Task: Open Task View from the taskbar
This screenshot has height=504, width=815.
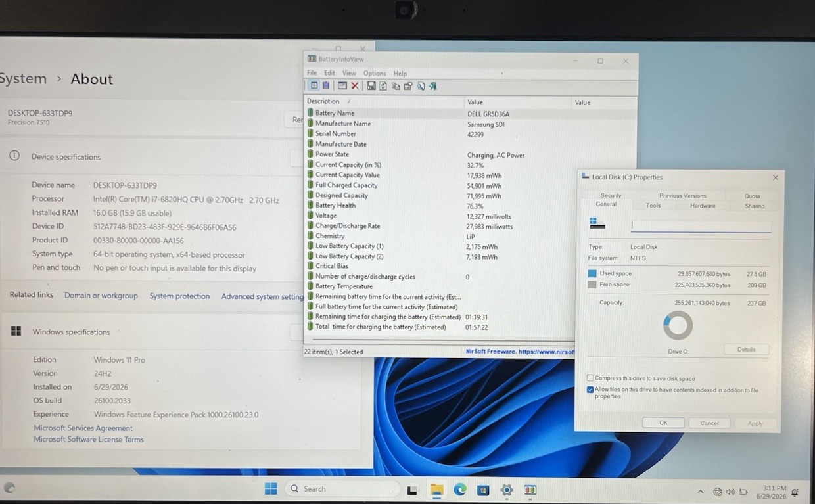Action: click(x=412, y=490)
